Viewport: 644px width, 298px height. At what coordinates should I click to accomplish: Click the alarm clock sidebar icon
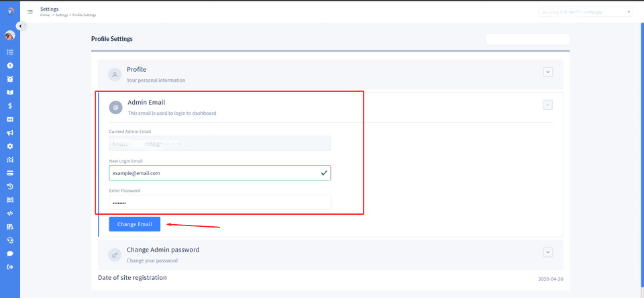pos(10,79)
